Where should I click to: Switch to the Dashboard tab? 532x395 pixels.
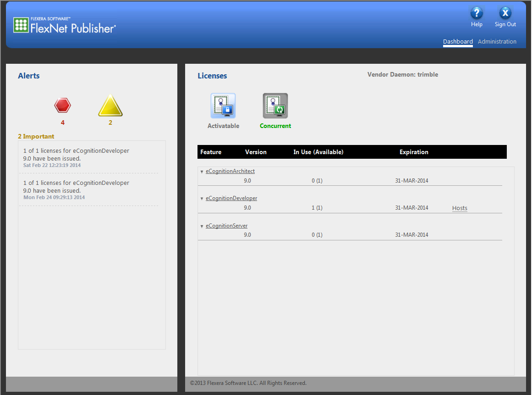pyautogui.click(x=458, y=41)
